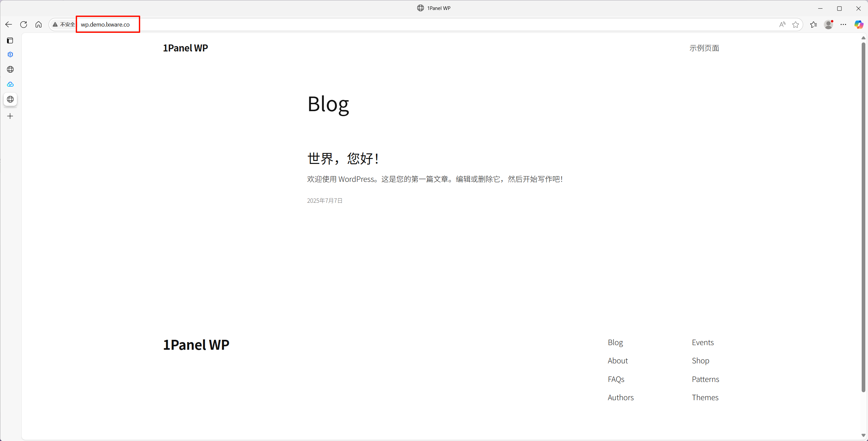Start Read aloud from the address bar
Screen dimensions: 868x441
tap(782, 24)
